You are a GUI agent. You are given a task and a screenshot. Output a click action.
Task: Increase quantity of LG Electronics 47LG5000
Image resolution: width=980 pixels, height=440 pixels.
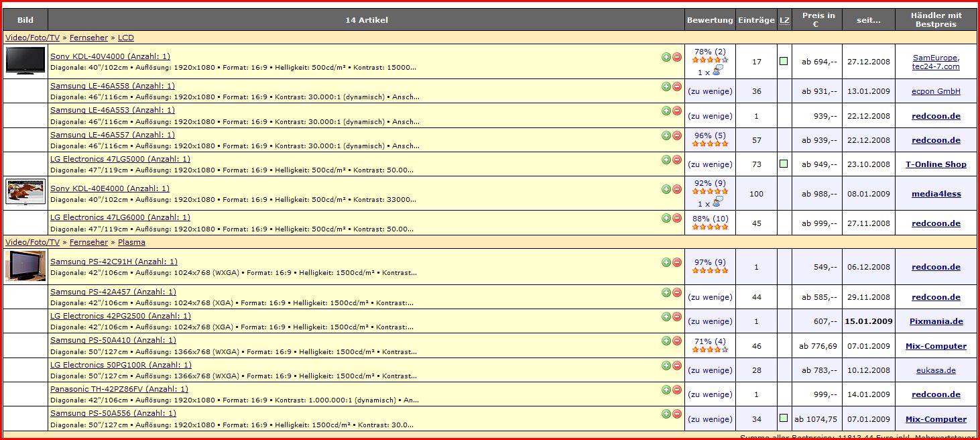click(666, 160)
